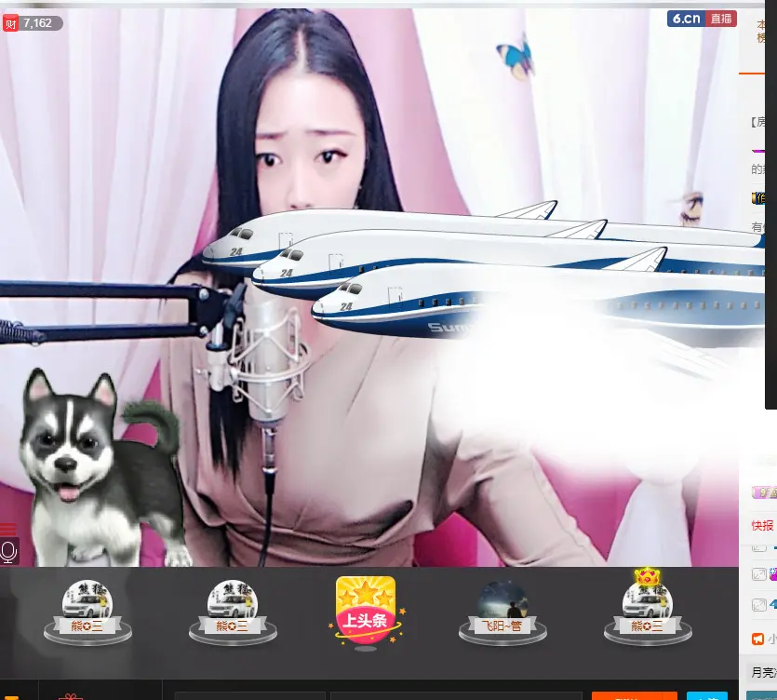Viewport: 777px width, 700px height.
Task: Click the blue button at bottom right
Action: (707, 695)
